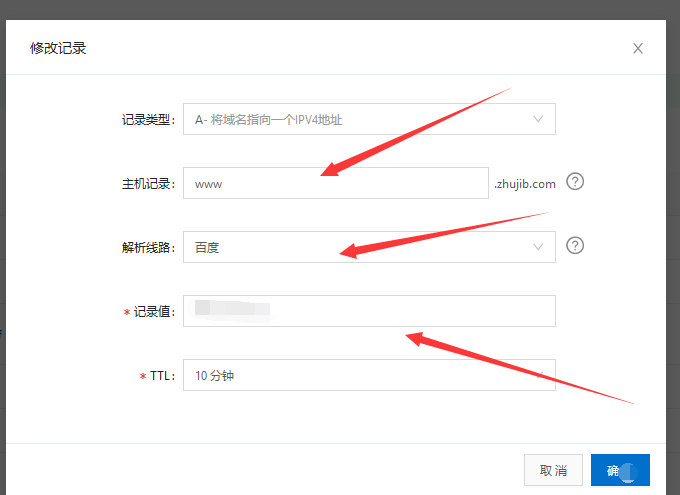Screen dimensions: 680x495
Task: Click the 取消 button
Action: coord(553,470)
